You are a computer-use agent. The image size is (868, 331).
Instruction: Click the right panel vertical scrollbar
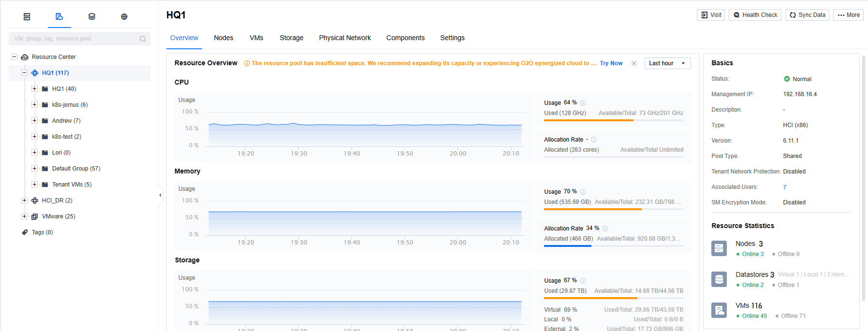coord(864,179)
